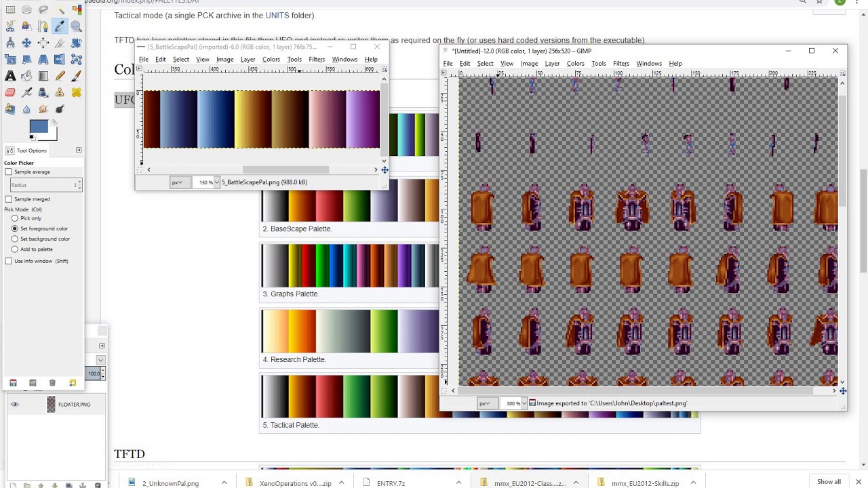Viewport: 868px width, 488px height.
Task: Enable Use info window checkbox
Action: [9, 261]
